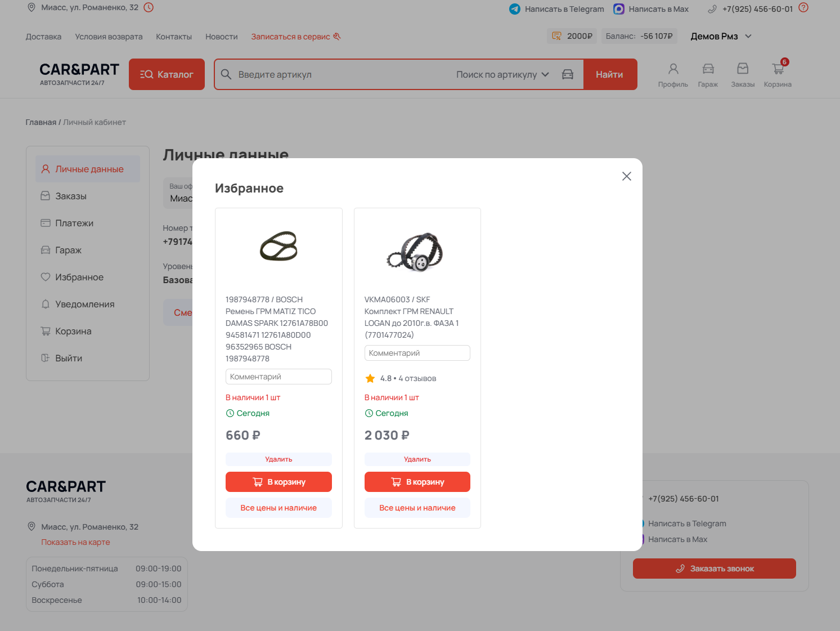The image size is (840, 631).
Task: Remove the SKF kit from favorites
Action: 417,459
